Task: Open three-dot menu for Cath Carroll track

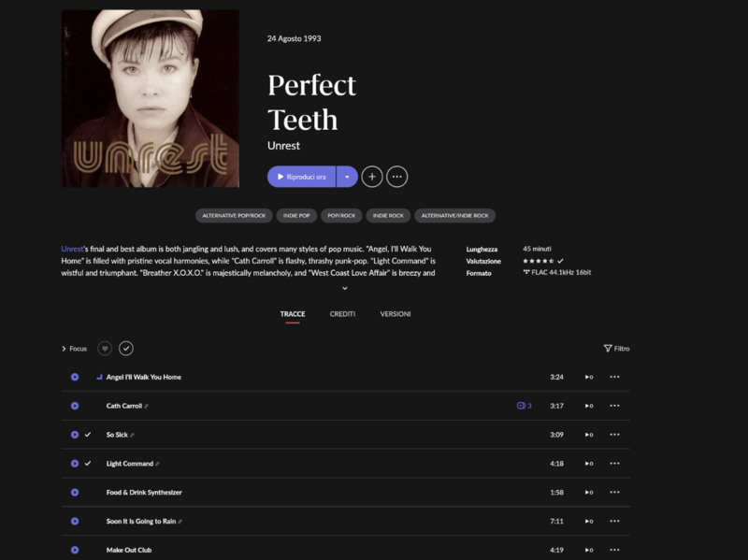Action: click(614, 406)
